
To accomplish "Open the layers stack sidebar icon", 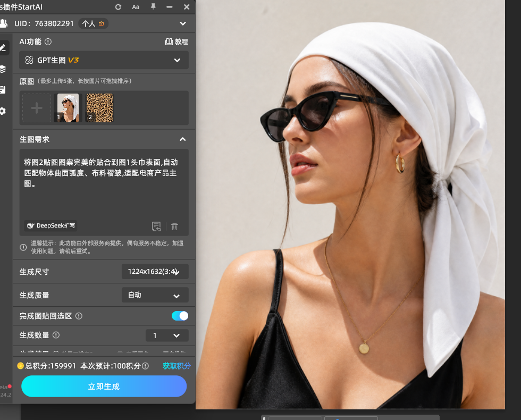I will pyautogui.click(x=3, y=69).
